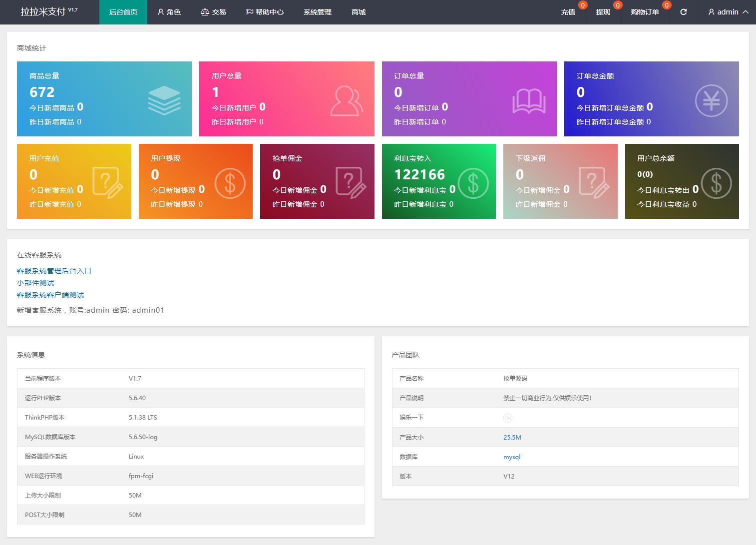Switch to the 后台首页 tab
756x545 pixels.
pos(123,12)
